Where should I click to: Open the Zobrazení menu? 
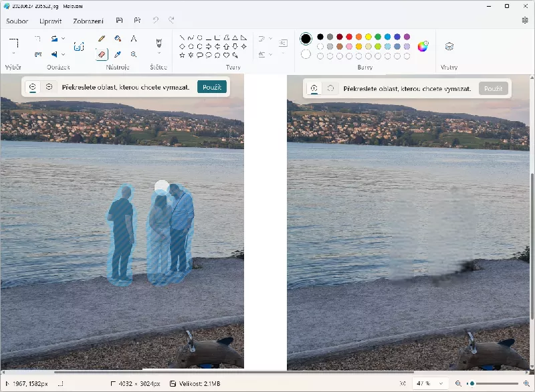coord(88,21)
